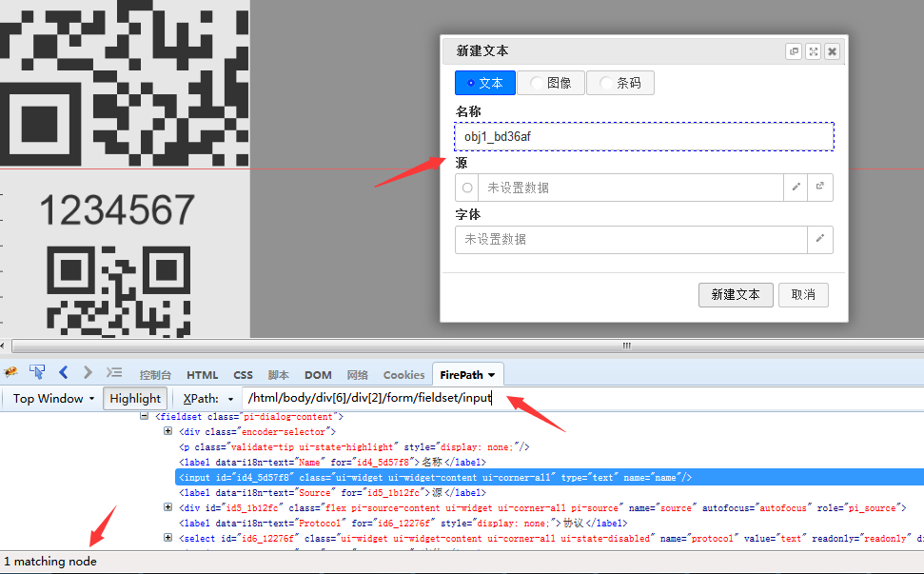Expand the select id6_12276f node

[x=167, y=538]
